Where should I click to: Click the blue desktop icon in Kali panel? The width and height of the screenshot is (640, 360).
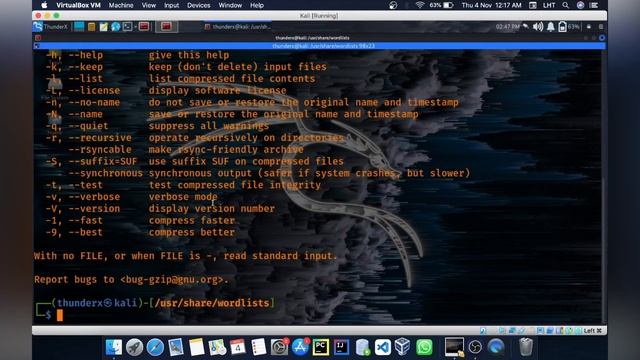point(79,27)
